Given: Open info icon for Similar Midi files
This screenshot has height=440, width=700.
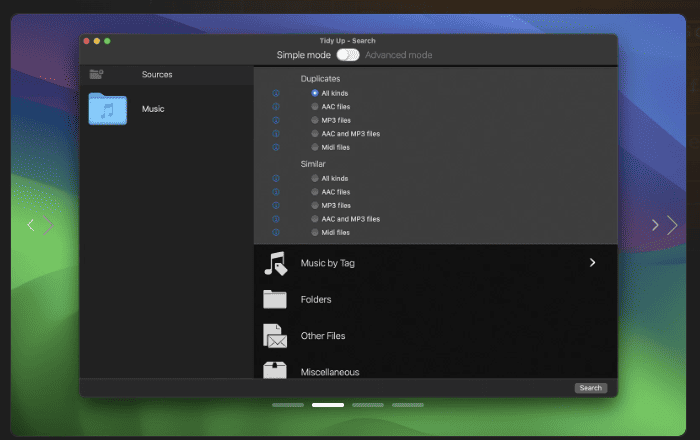Looking at the screenshot, I should (x=276, y=232).
